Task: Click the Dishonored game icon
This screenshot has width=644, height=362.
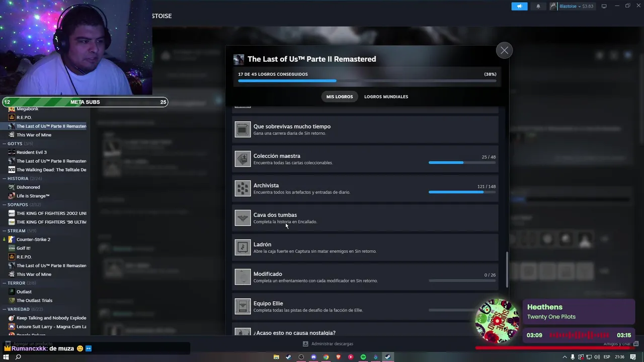Action: point(12,187)
